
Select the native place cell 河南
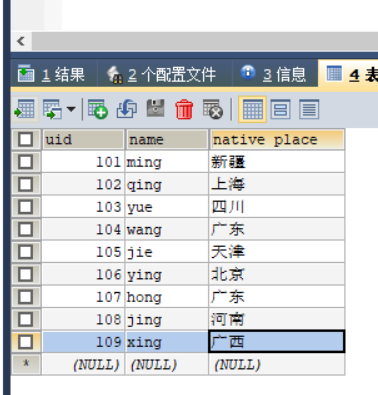click(x=277, y=319)
